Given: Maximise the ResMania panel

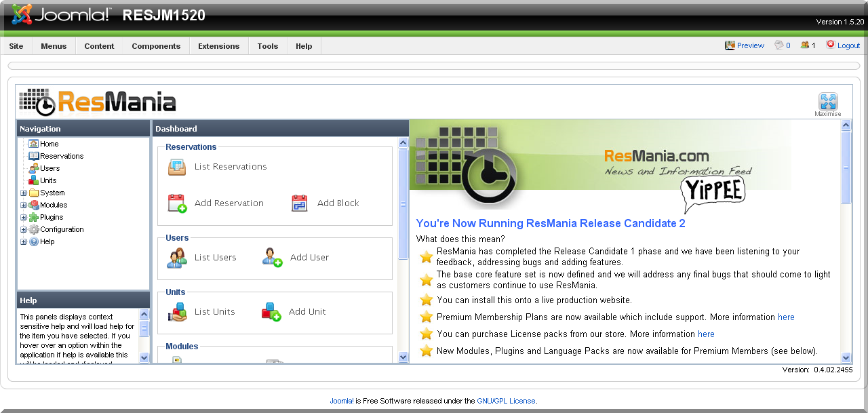Looking at the screenshot, I should (x=827, y=102).
